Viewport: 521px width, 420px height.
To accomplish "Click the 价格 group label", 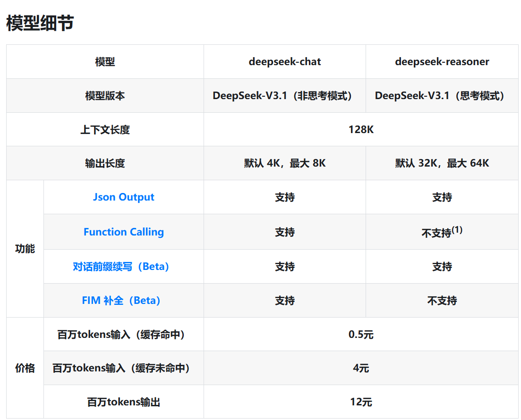I will pos(25,368).
